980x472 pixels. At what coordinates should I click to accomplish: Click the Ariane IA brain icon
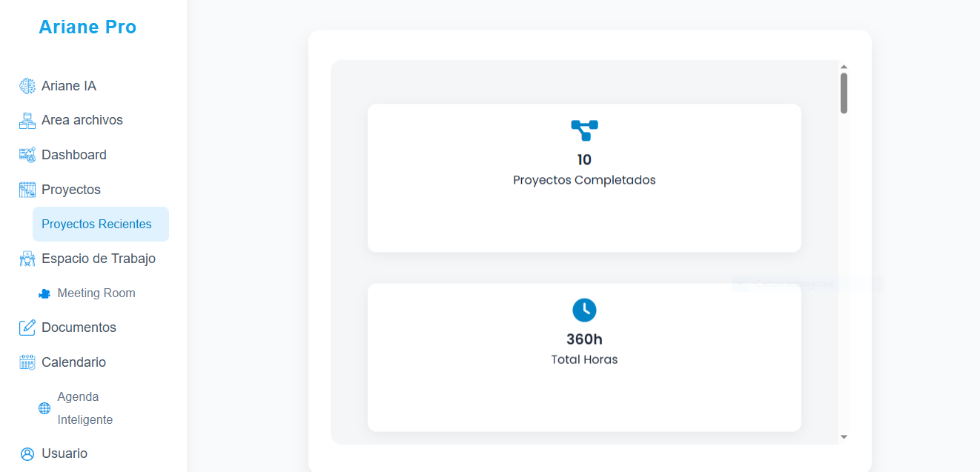(27, 86)
